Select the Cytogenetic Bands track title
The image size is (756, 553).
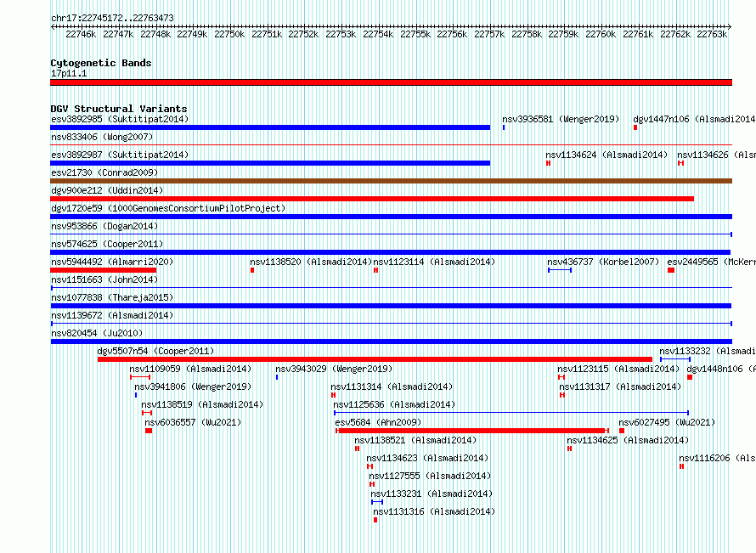coord(101,63)
